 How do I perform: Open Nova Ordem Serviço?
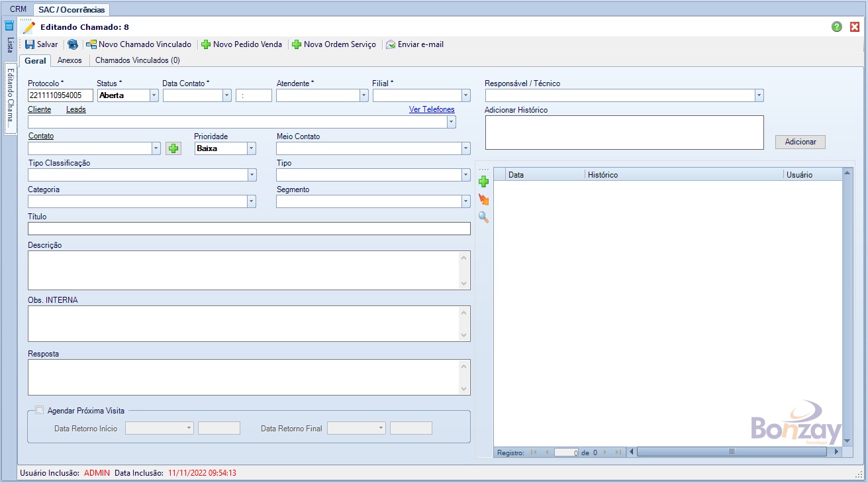coord(334,44)
